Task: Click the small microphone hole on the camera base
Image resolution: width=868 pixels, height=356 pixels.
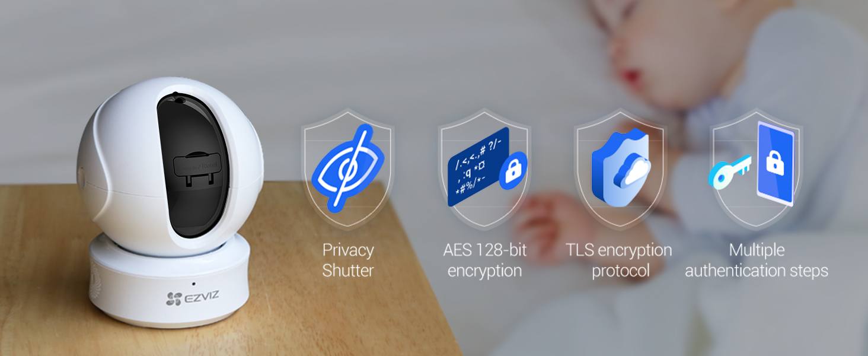Action: (194, 282)
